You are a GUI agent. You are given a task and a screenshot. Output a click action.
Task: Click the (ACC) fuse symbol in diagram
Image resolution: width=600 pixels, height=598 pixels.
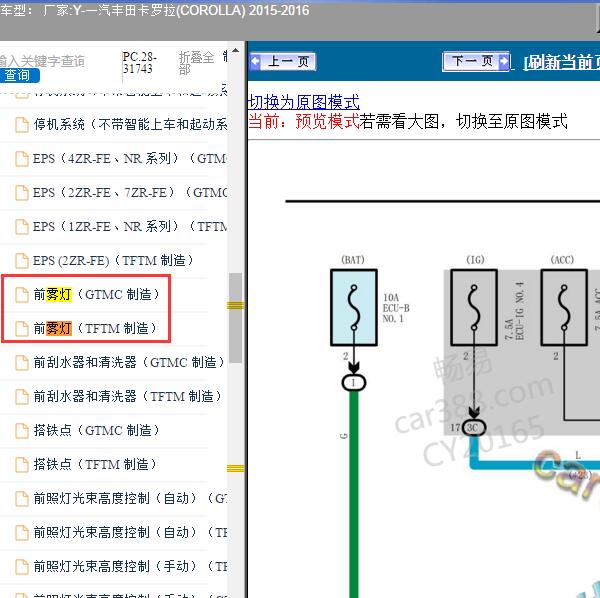coord(564,308)
